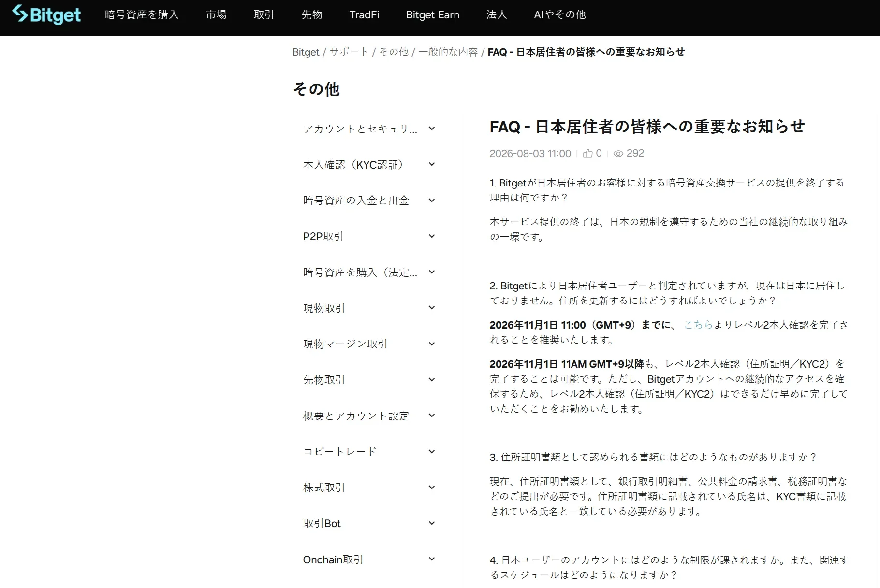The image size is (880, 588).
Task: Expand the 取引Bot chevron
Action: [432, 523]
